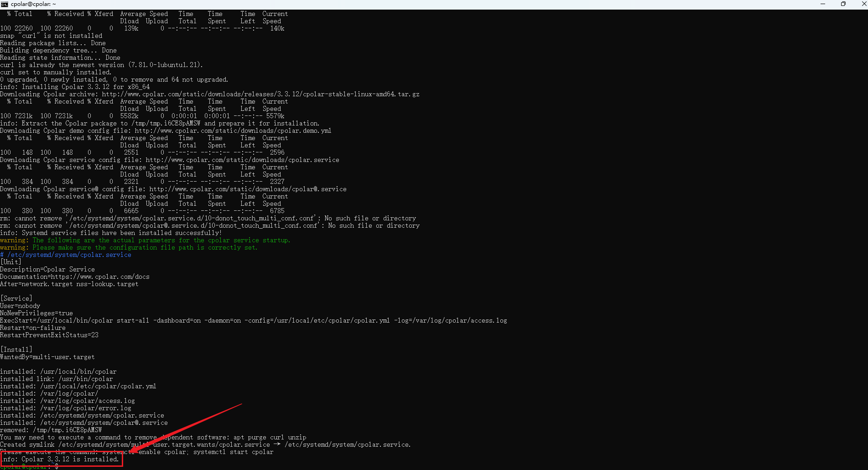Click the 'snap curl is not installed' line

pyautogui.click(x=51, y=36)
